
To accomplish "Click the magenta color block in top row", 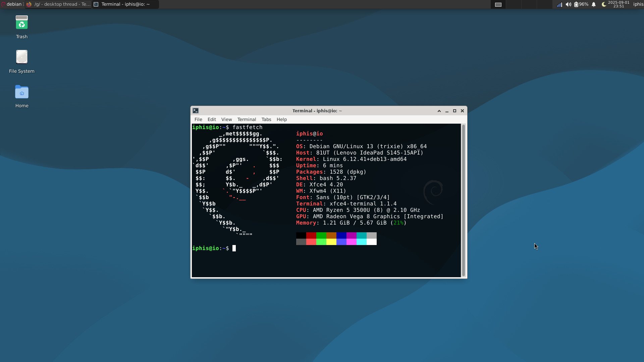I will click(352, 235).
